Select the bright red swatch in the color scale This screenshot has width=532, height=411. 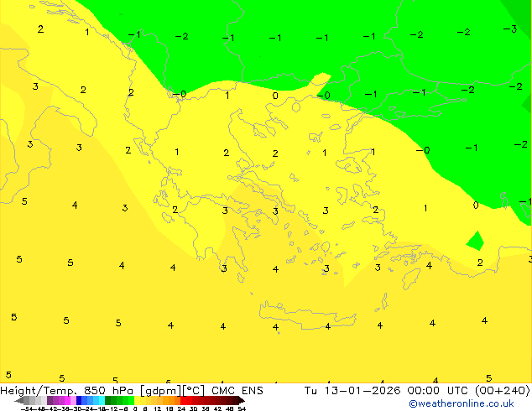(183, 400)
